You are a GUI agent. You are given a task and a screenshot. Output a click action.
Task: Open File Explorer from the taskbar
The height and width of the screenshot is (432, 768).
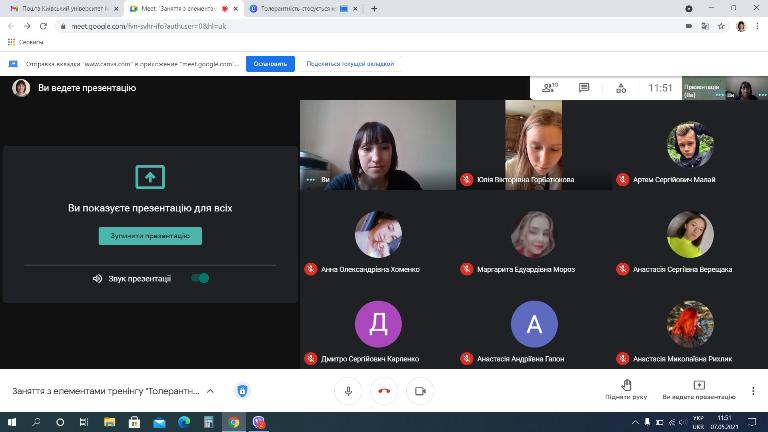click(x=109, y=422)
